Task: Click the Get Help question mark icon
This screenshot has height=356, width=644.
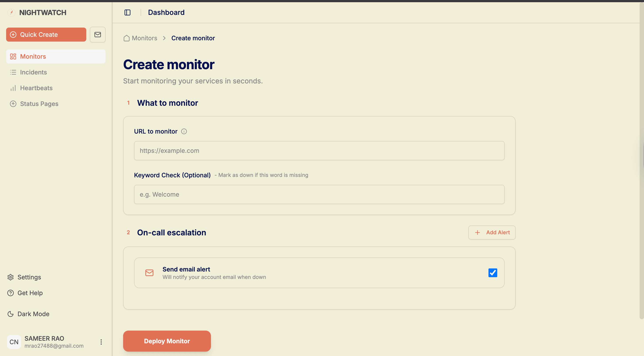Action: 11,293
